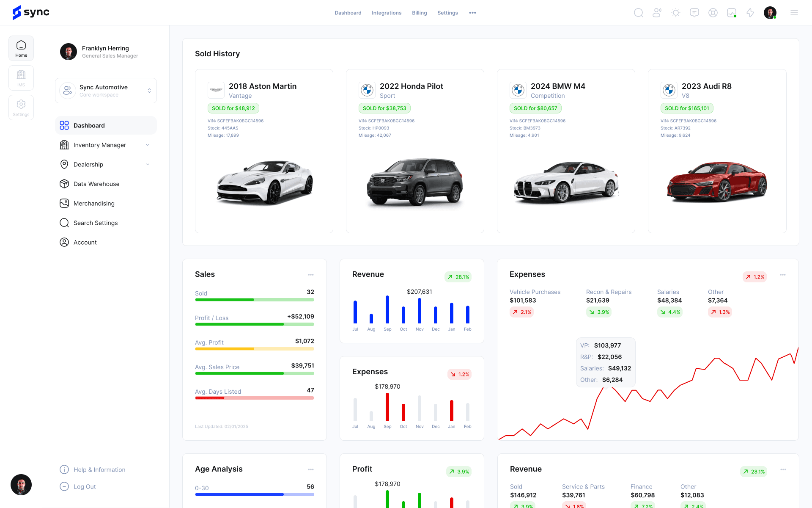
Task: Click the lightning bolt quick actions icon
Action: 750,13
